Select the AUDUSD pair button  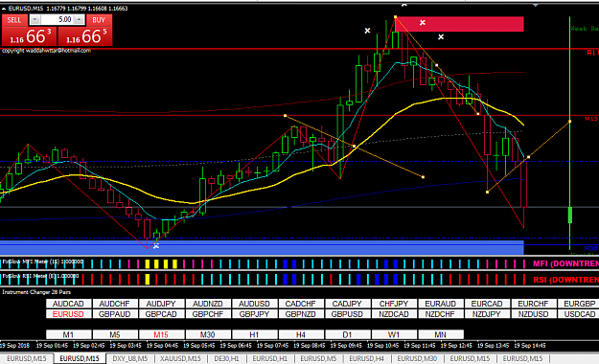[254, 304]
